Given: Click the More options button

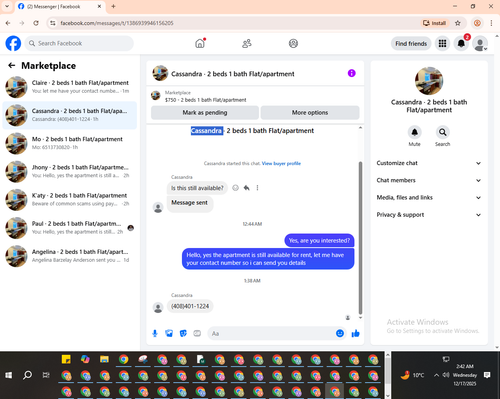Looking at the screenshot, I should point(310,113).
